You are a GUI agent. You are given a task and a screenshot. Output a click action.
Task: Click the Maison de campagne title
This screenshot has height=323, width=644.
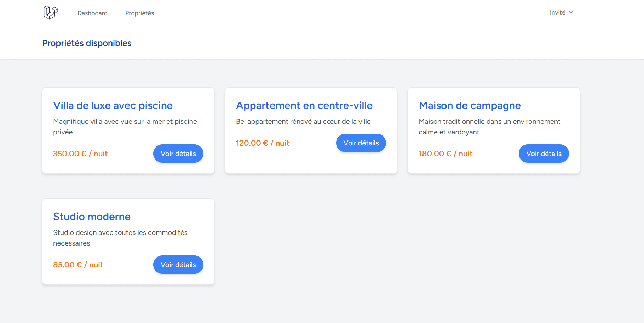pyautogui.click(x=470, y=105)
